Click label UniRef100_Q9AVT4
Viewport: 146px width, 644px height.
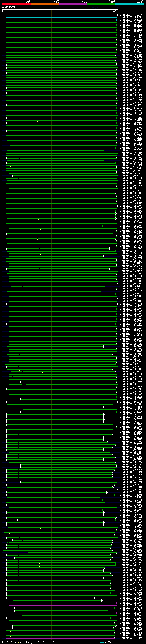pos(131,42)
